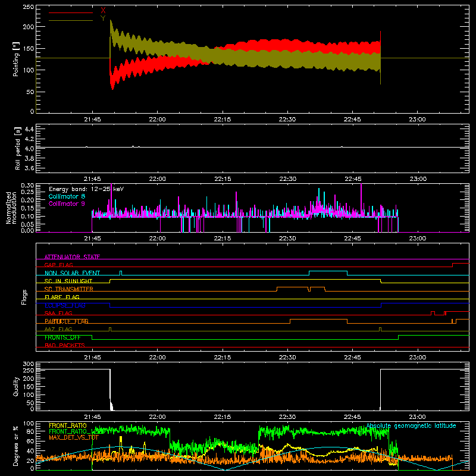
Task: Click the 0.30 value on modulation axis
Action: [27, 185]
